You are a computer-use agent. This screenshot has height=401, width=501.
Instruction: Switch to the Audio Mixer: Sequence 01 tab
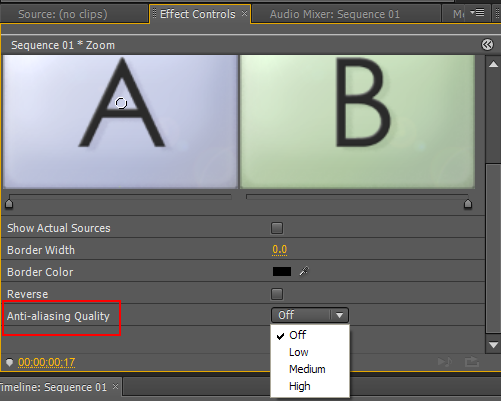pyautogui.click(x=335, y=14)
